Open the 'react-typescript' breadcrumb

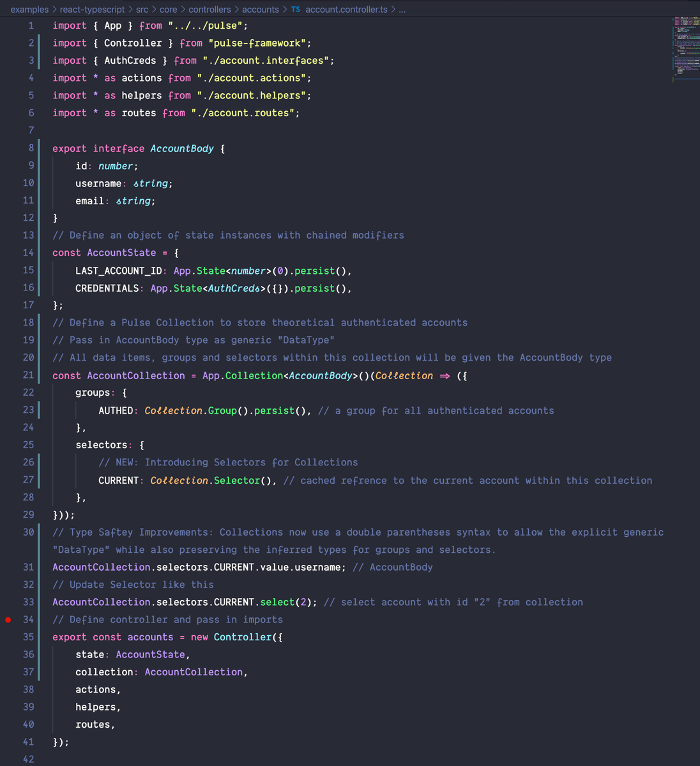click(x=93, y=10)
